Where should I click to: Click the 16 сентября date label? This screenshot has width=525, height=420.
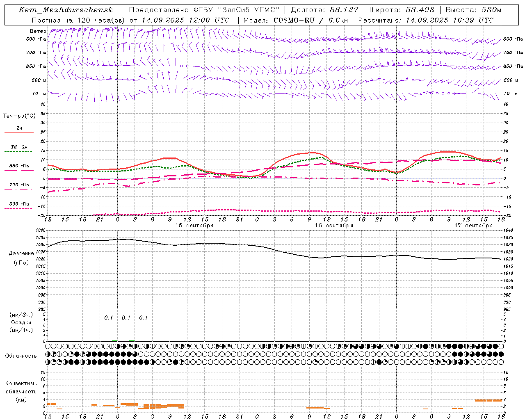click(x=333, y=225)
